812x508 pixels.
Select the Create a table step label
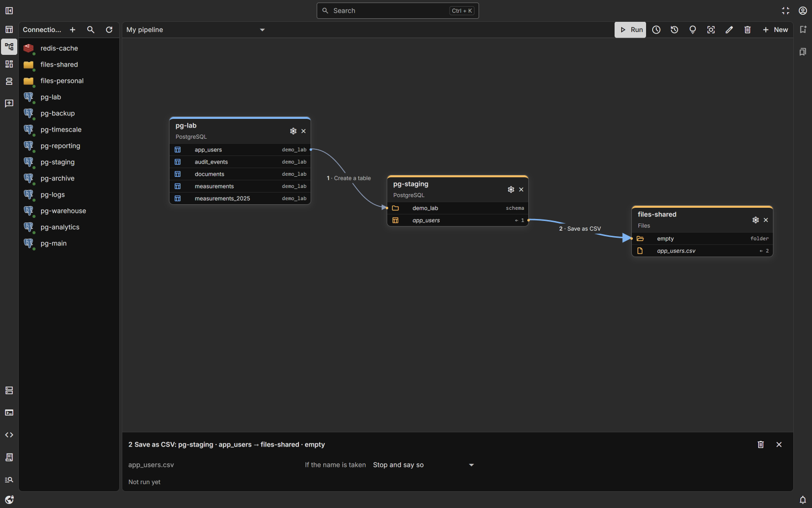(349, 178)
